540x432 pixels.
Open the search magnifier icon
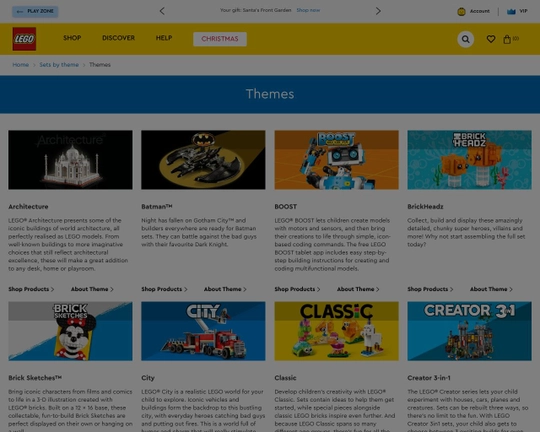(x=466, y=39)
